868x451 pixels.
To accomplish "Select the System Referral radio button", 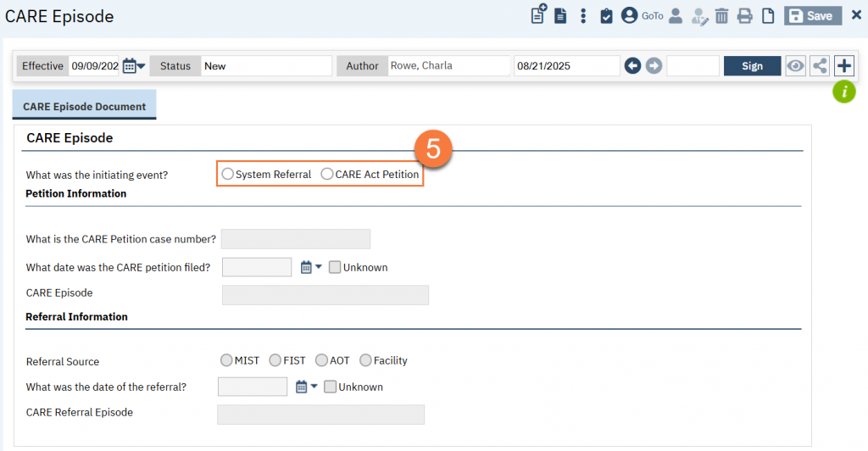I will pos(227,175).
